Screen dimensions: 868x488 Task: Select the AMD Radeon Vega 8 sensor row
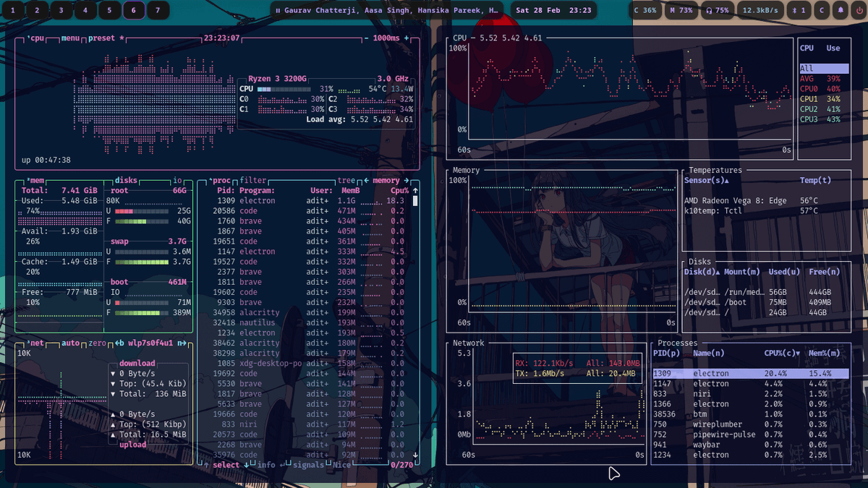click(767, 201)
